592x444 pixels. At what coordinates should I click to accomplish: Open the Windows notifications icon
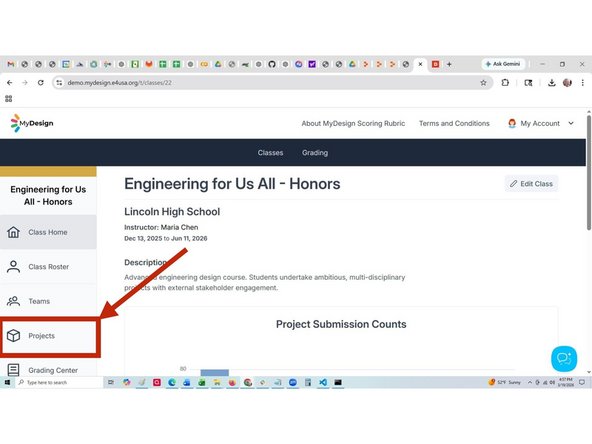[x=582, y=382]
